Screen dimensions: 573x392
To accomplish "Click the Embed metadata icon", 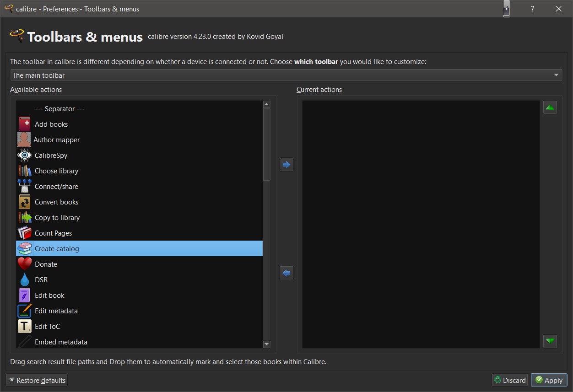I will point(25,341).
